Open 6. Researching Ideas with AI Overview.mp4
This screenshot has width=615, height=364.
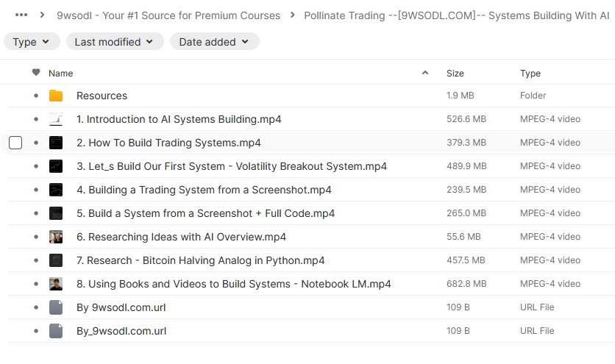[x=181, y=237]
